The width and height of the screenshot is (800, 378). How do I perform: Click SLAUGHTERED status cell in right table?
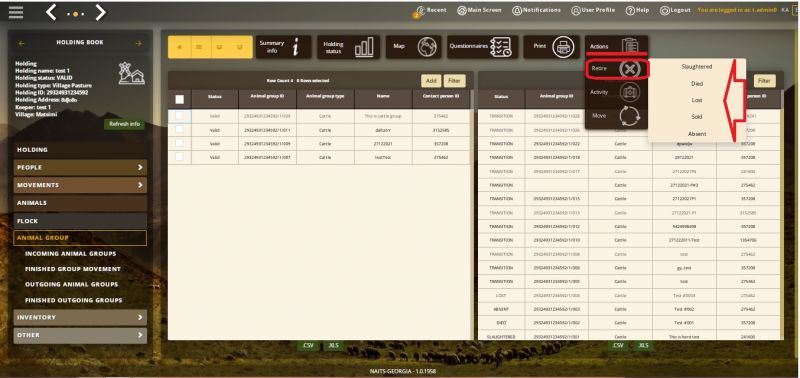(x=501, y=337)
